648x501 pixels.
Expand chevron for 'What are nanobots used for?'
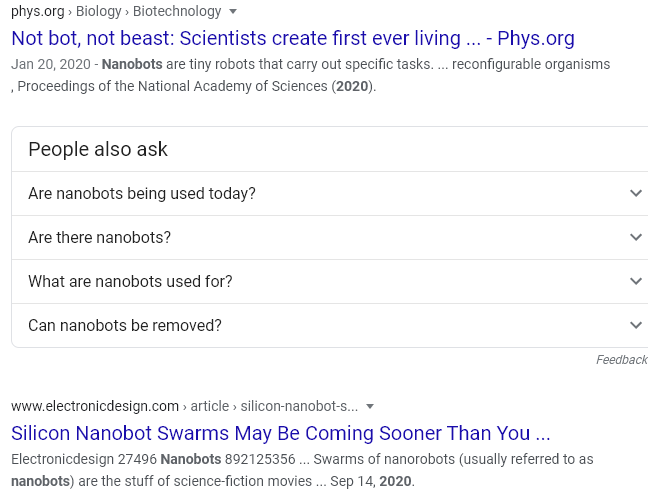[x=636, y=281]
